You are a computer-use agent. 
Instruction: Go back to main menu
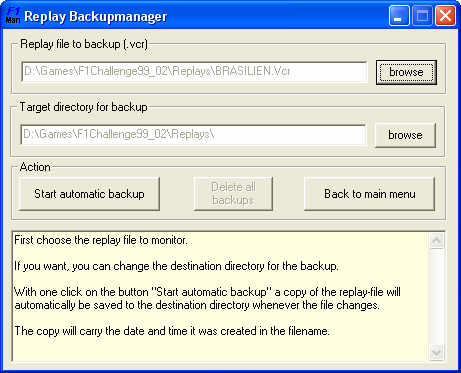[370, 194]
